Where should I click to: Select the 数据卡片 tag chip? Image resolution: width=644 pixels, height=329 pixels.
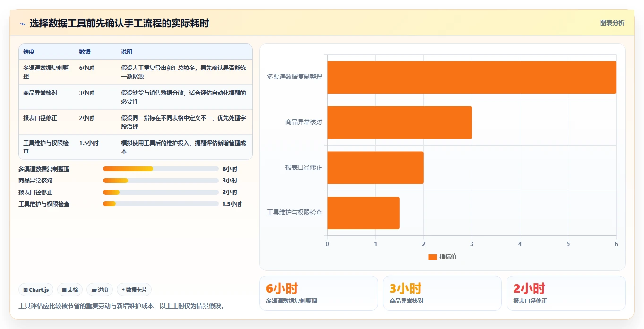(x=134, y=290)
